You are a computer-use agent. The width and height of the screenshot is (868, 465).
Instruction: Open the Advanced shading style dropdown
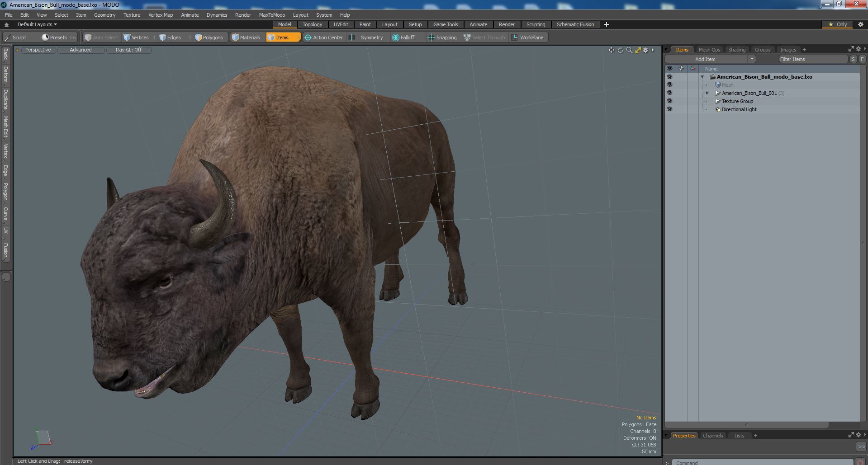point(81,50)
